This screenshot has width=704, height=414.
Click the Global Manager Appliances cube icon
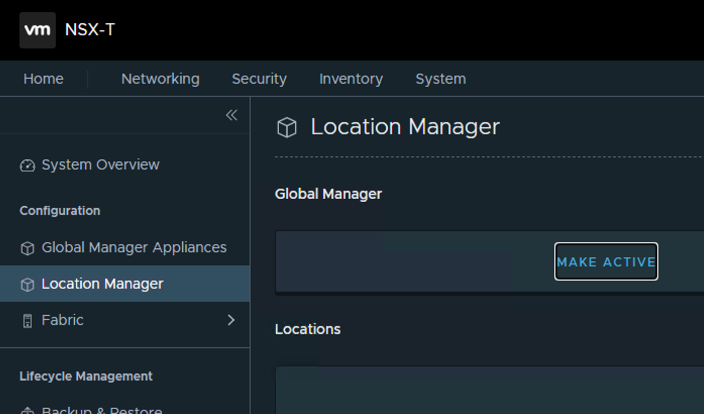[27, 248]
